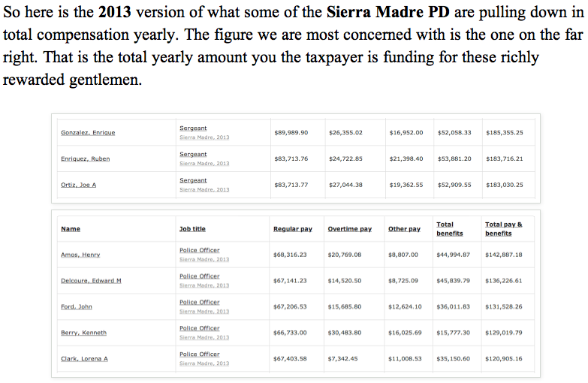Open the Ford, John name link
The height and width of the screenshot is (383, 588).
(77, 306)
